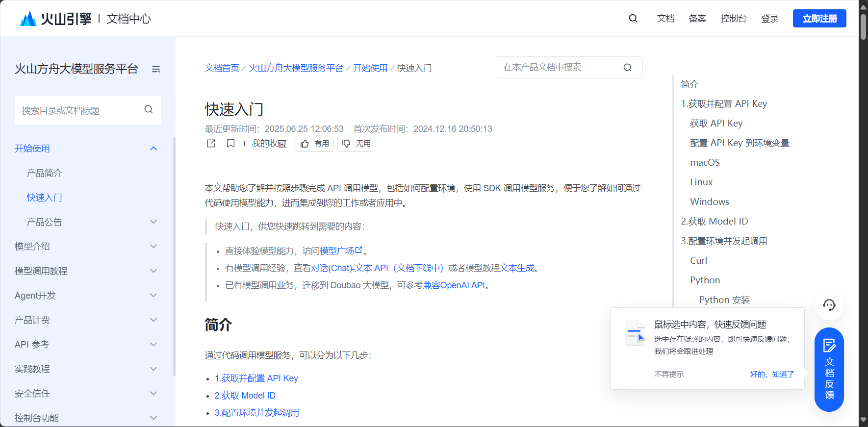Open the 文档反馈 floating button
The width and height of the screenshot is (868, 427).
tap(829, 370)
